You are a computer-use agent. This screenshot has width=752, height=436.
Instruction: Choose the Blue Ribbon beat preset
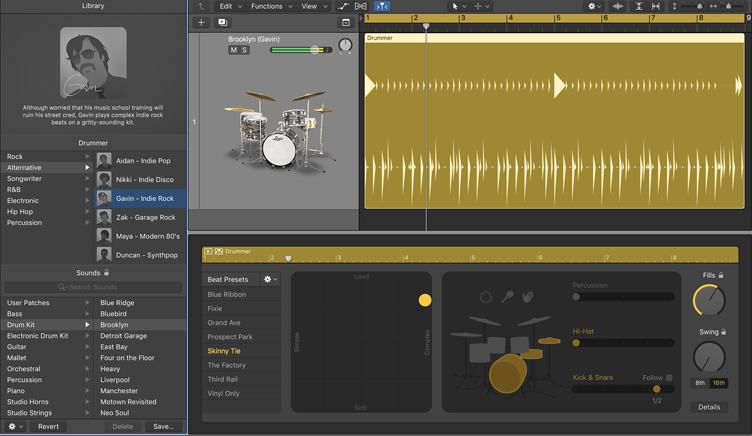point(241,295)
